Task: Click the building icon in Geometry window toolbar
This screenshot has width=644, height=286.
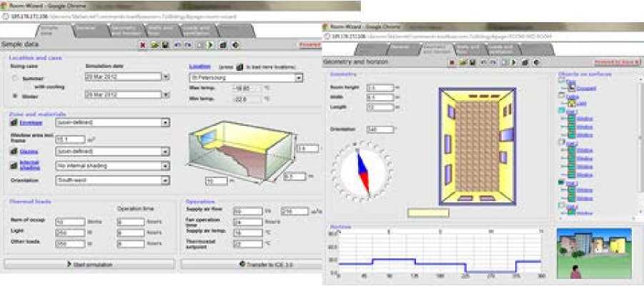Action: [x=525, y=62]
